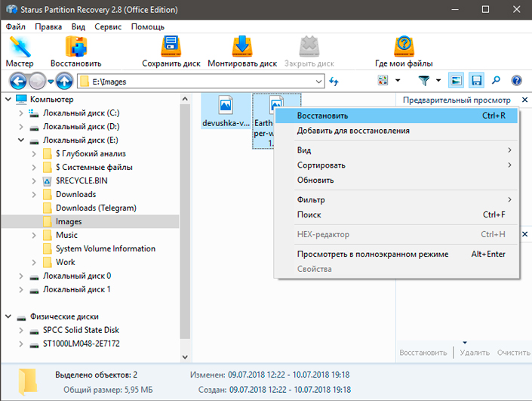Click the refresh arrows beside address bar
Screen dimensions: 532x401
click(x=334, y=81)
